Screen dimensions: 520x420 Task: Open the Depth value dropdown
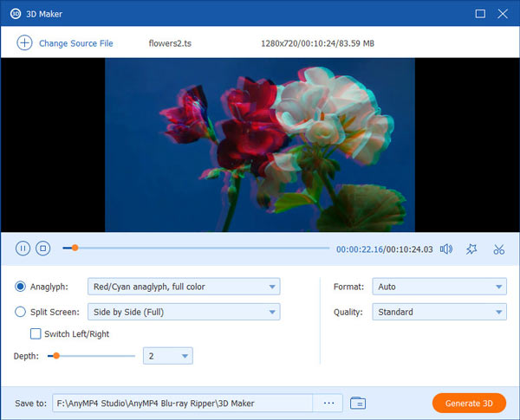tap(168, 356)
